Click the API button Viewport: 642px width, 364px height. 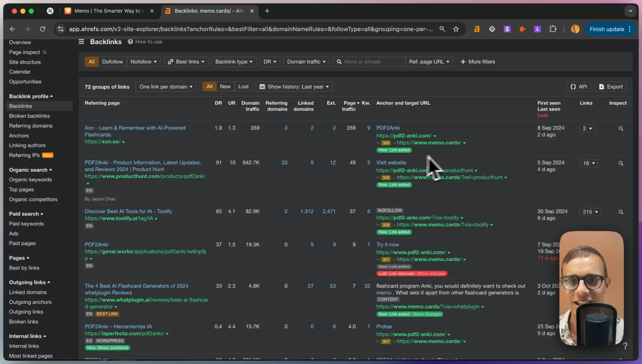coord(579,87)
